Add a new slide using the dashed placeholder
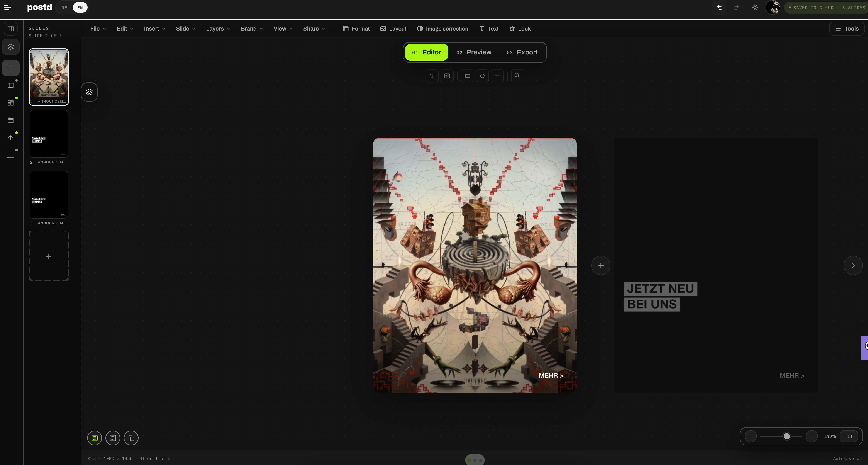Viewport: 868px width, 465px height. tap(49, 256)
